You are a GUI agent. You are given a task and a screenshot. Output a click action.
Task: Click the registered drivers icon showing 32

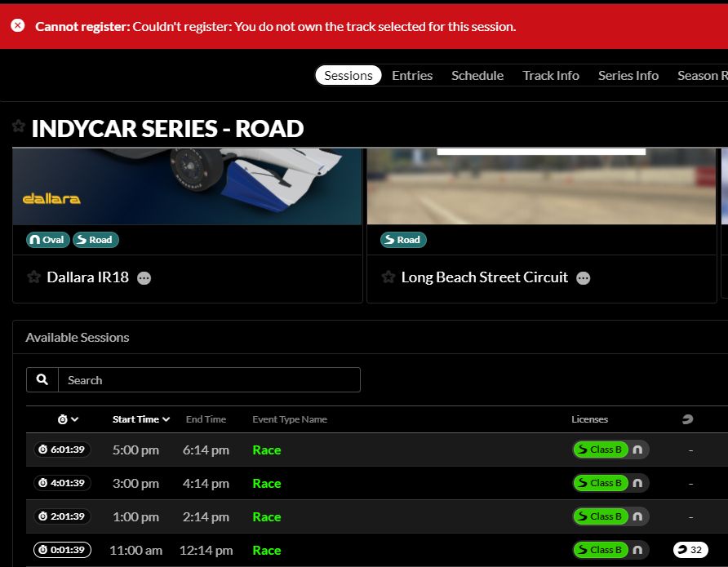tap(690, 549)
